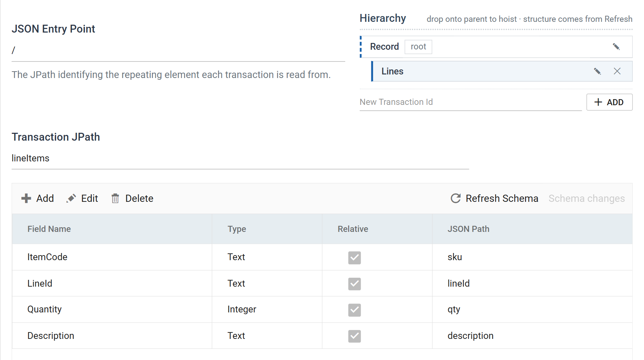
Task: Toggle Relative checkbox for LineId
Action: (x=355, y=284)
